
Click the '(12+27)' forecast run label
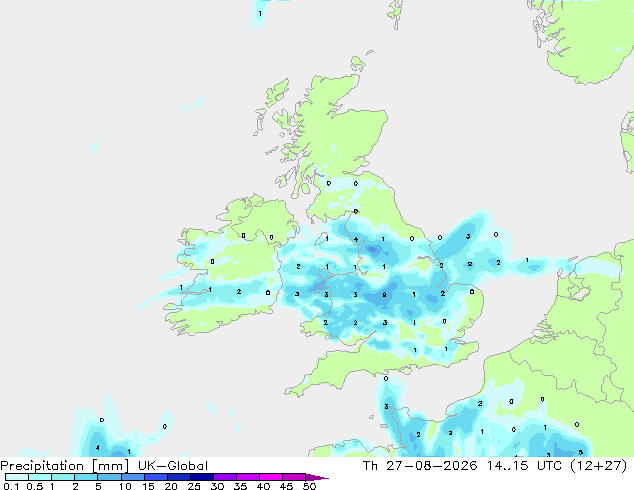coord(598,466)
